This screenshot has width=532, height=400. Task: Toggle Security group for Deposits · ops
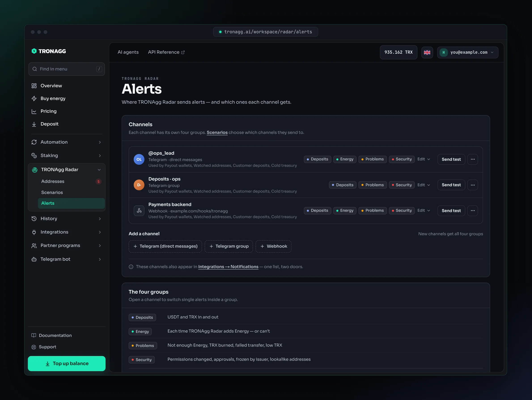(402, 185)
